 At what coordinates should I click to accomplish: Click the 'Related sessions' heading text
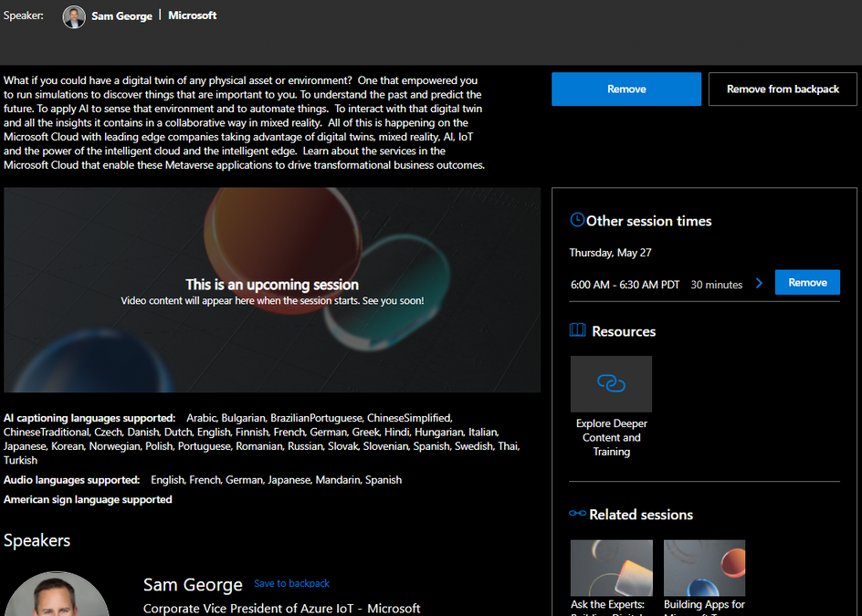[x=641, y=515]
